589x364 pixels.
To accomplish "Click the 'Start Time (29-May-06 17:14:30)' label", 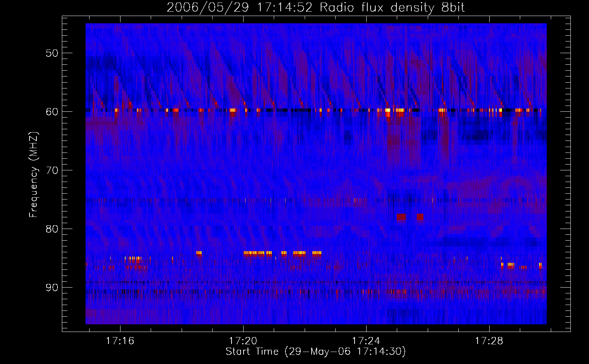I will tap(316, 352).
